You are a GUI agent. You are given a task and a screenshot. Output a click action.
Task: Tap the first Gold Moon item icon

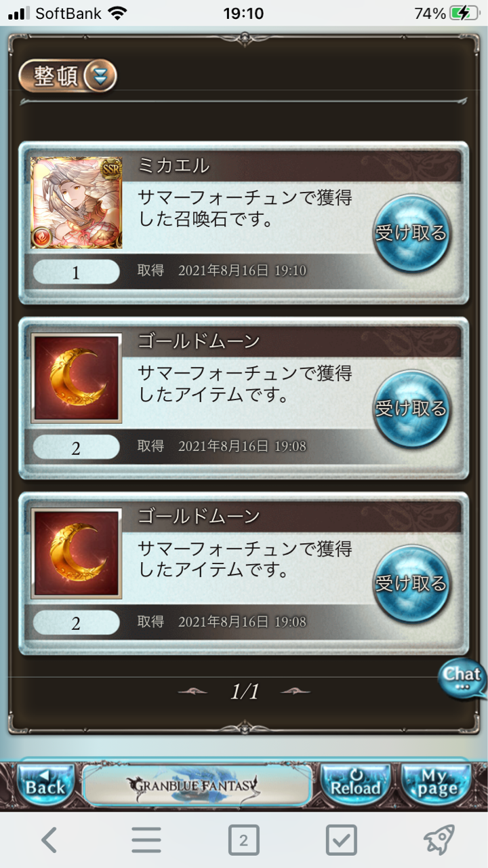pos(77,378)
